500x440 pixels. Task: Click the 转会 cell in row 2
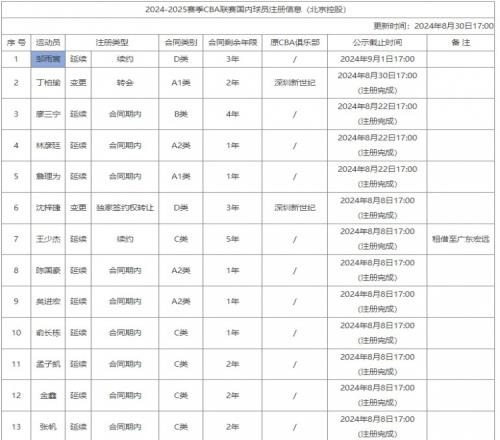coord(125,83)
